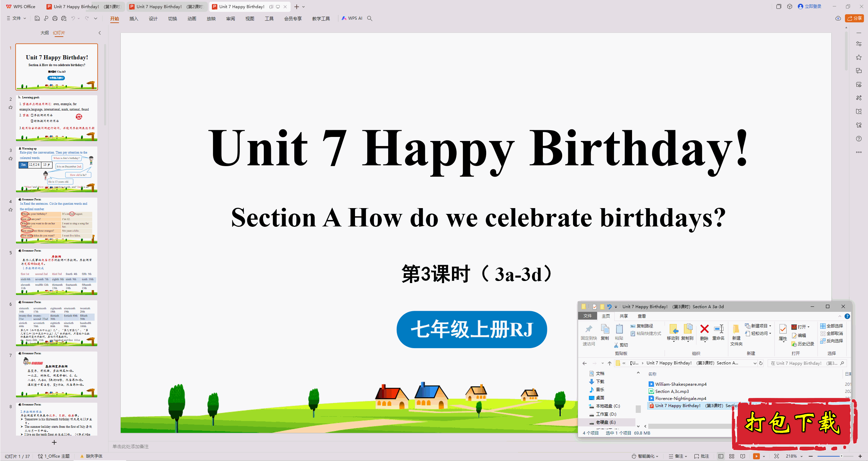Viewport: 868px width, 461px height.
Task: Switch to the 插入 ribbon tab
Action: [x=134, y=19]
